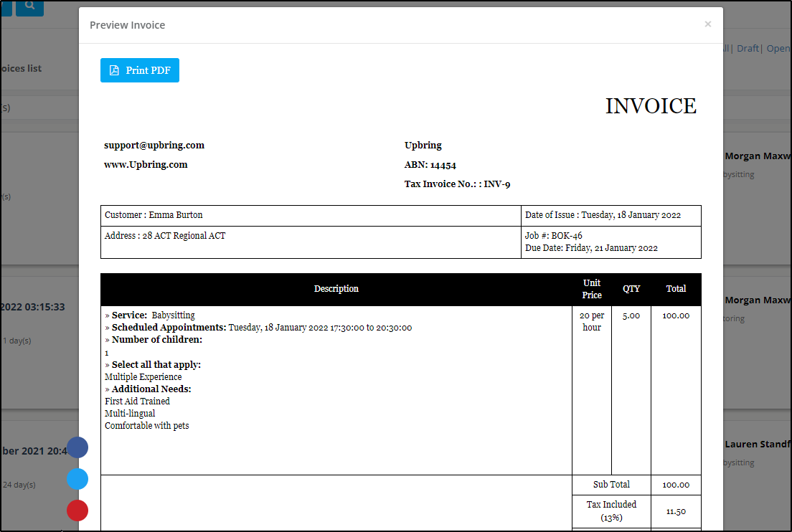Click the QTY column header
The width and height of the screenshot is (792, 532).
pyautogui.click(x=631, y=289)
